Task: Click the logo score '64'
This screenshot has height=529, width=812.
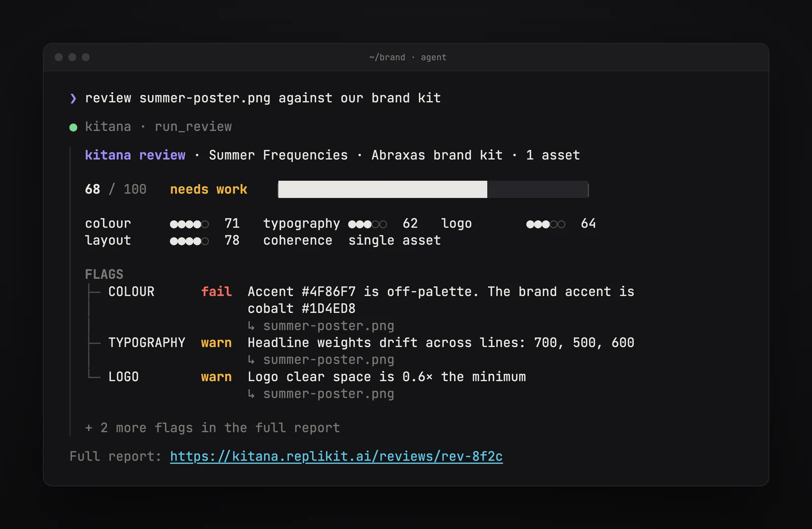Action: tap(588, 223)
